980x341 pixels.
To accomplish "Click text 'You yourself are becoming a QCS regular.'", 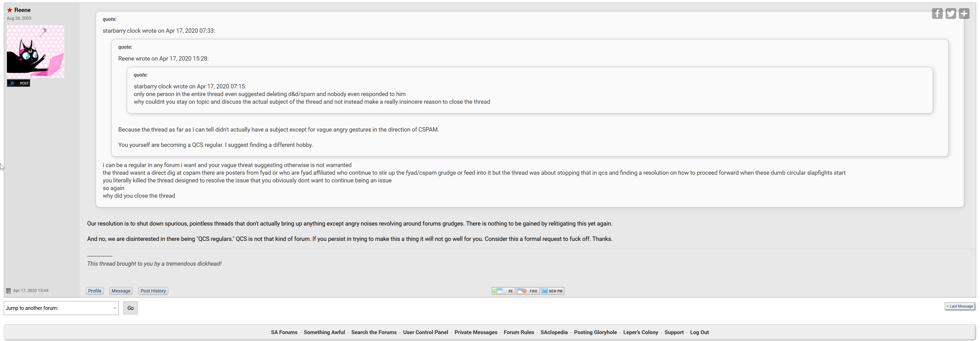I will (171, 145).
